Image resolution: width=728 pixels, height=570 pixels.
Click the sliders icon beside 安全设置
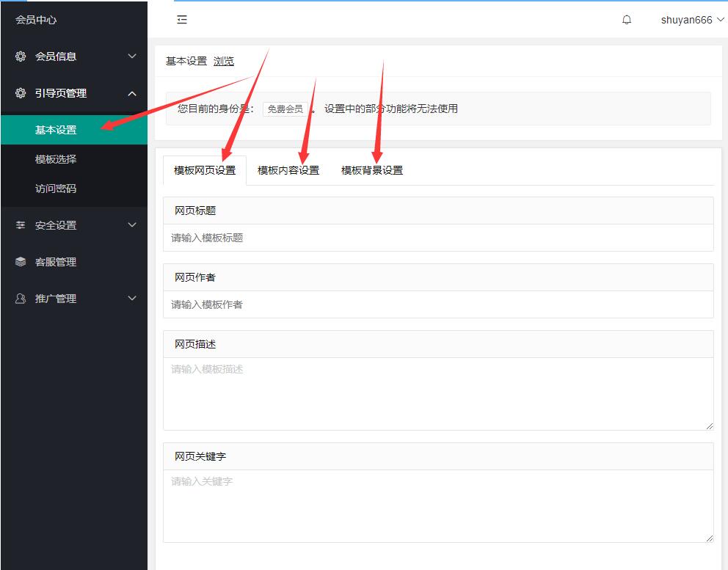21,225
